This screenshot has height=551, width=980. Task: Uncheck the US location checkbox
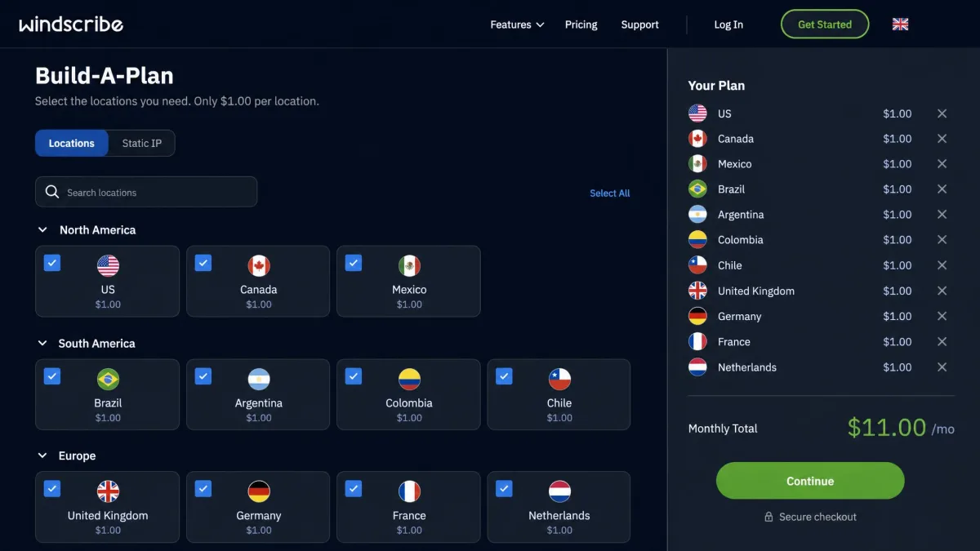click(x=52, y=263)
